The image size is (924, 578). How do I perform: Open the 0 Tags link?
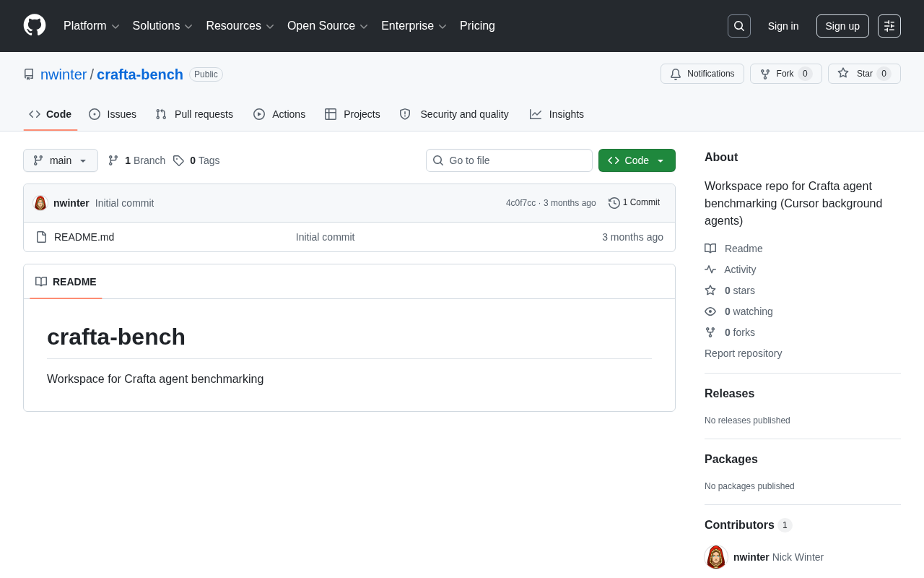click(196, 160)
